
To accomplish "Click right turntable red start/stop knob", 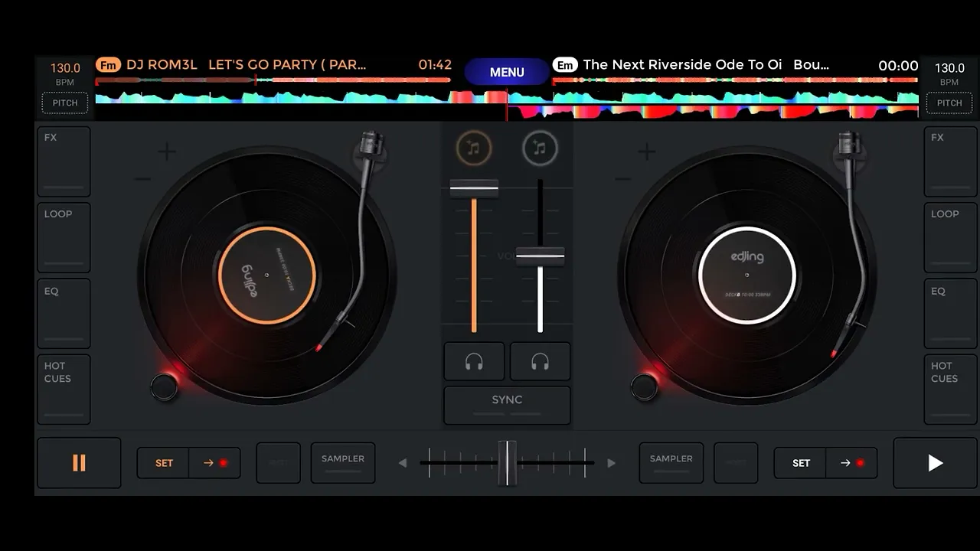I will point(645,387).
